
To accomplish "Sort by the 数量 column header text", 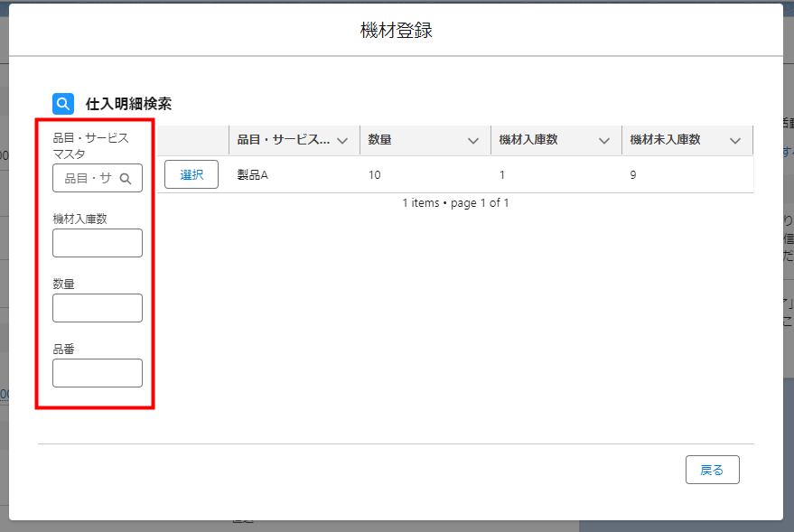I will pos(380,140).
